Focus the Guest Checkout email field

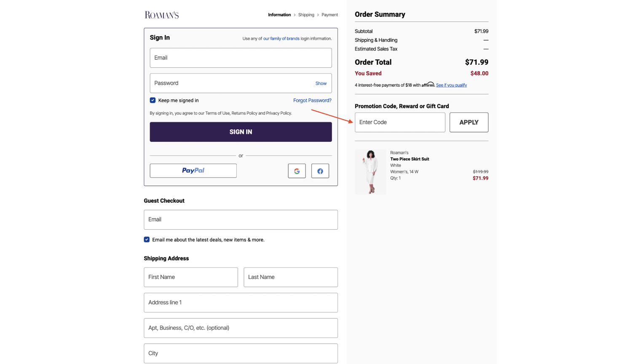pyautogui.click(x=241, y=219)
